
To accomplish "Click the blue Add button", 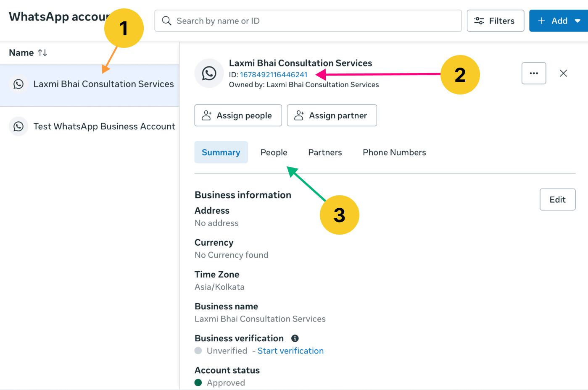I will click(x=558, y=21).
